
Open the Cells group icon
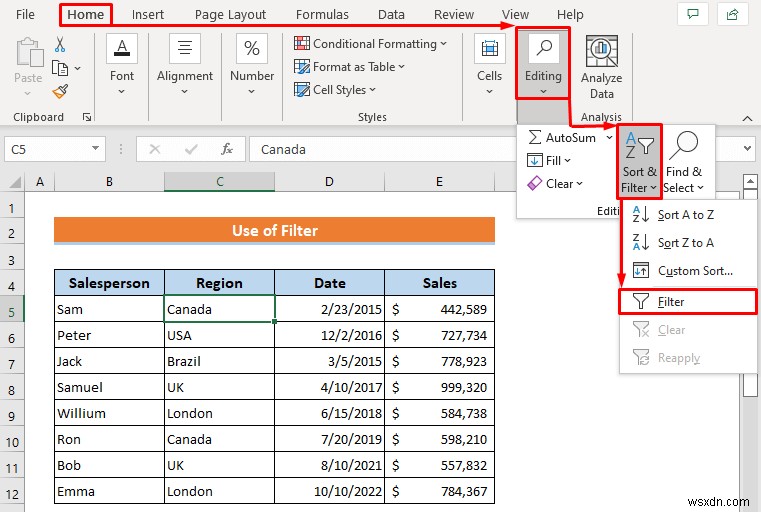tap(489, 49)
